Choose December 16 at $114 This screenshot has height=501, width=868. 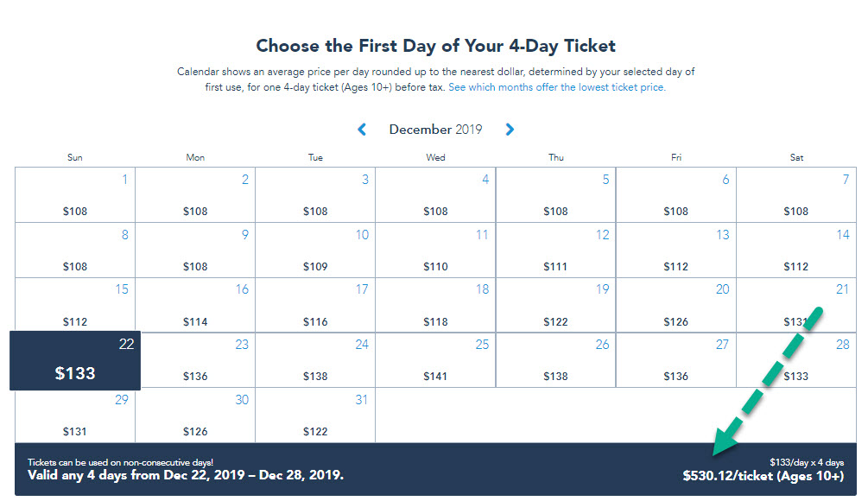click(195, 305)
